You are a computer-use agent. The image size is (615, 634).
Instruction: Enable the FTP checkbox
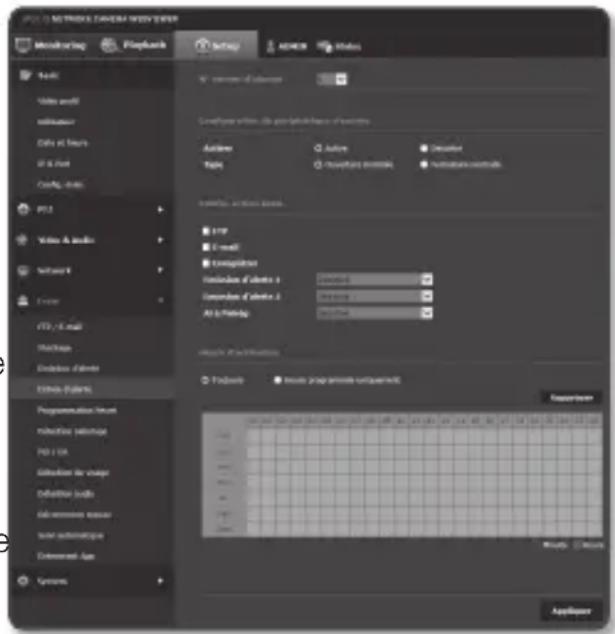tap(205, 230)
